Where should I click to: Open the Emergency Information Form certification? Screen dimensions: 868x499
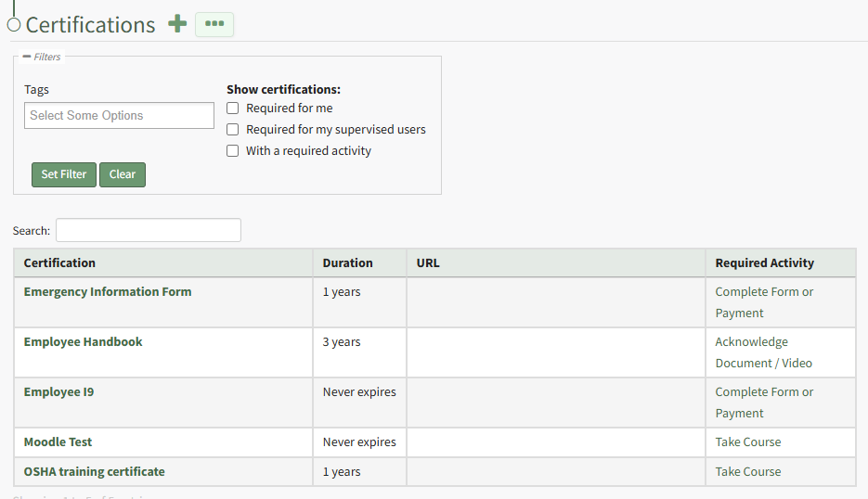coord(108,292)
